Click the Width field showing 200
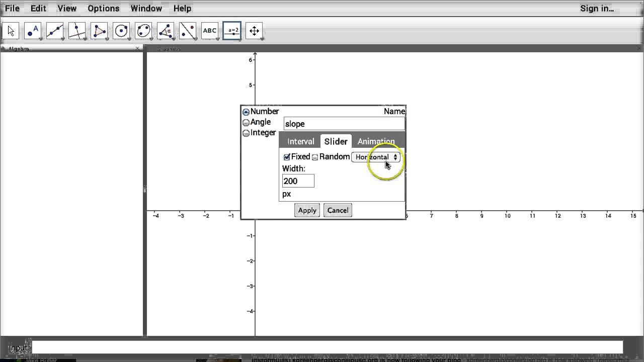The image size is (644, 362). [298, 181]
